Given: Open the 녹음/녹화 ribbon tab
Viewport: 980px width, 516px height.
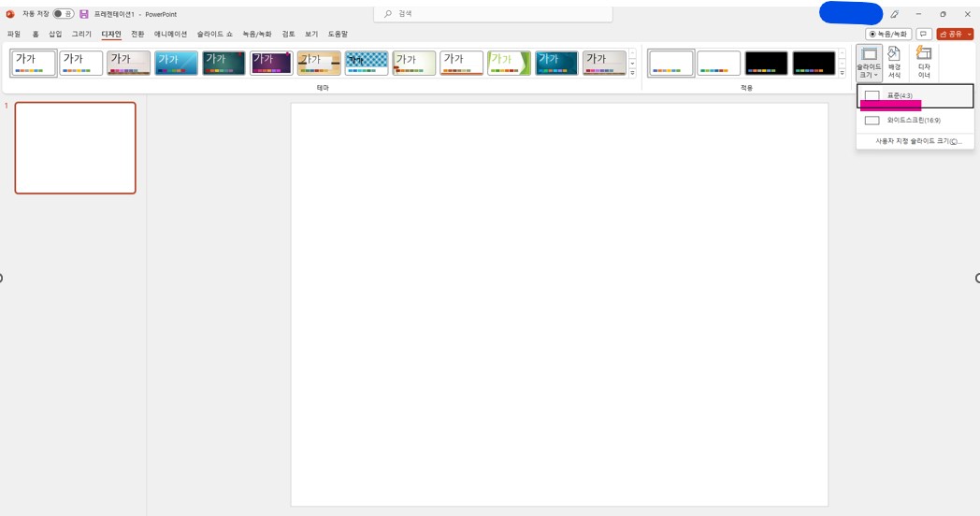Looking at the screenshot, I should point(257,34).
